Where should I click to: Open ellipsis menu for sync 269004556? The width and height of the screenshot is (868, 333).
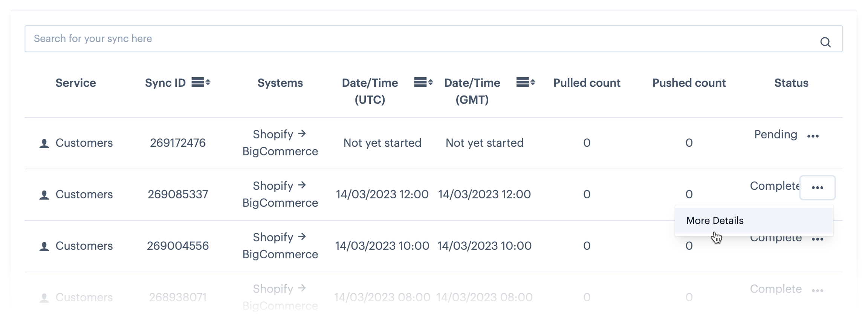tap(817, 239)
